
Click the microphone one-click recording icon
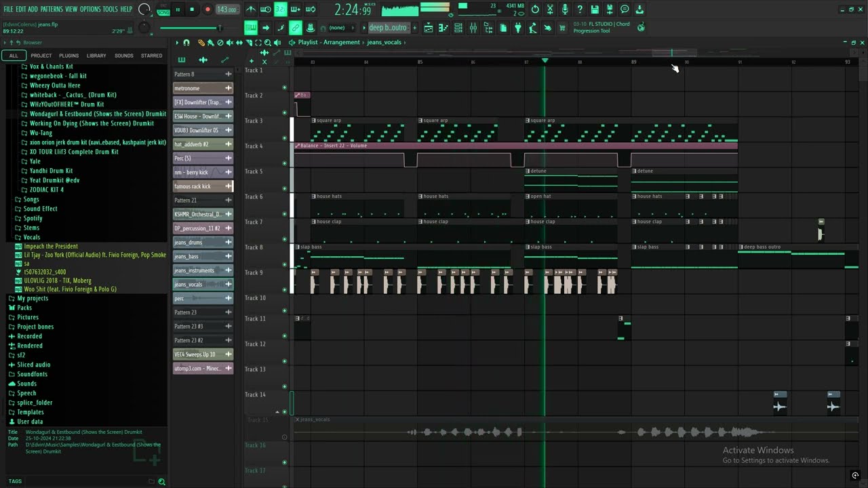(565, 9)
